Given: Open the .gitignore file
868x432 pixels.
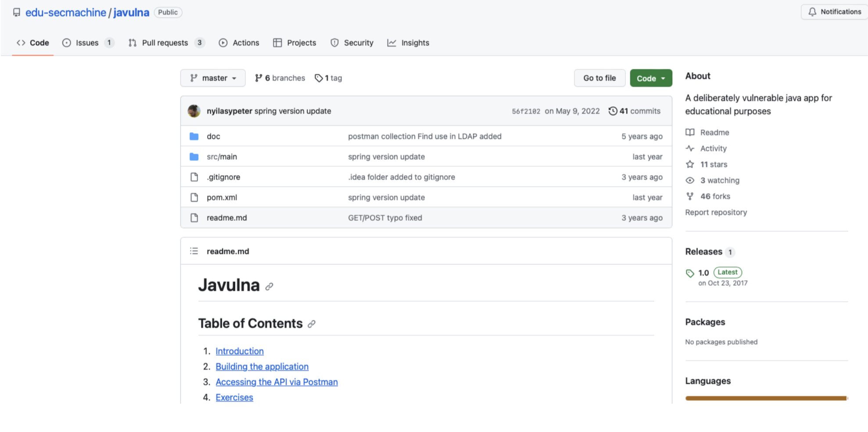Looking at the screenshot, I should point(223,177).
